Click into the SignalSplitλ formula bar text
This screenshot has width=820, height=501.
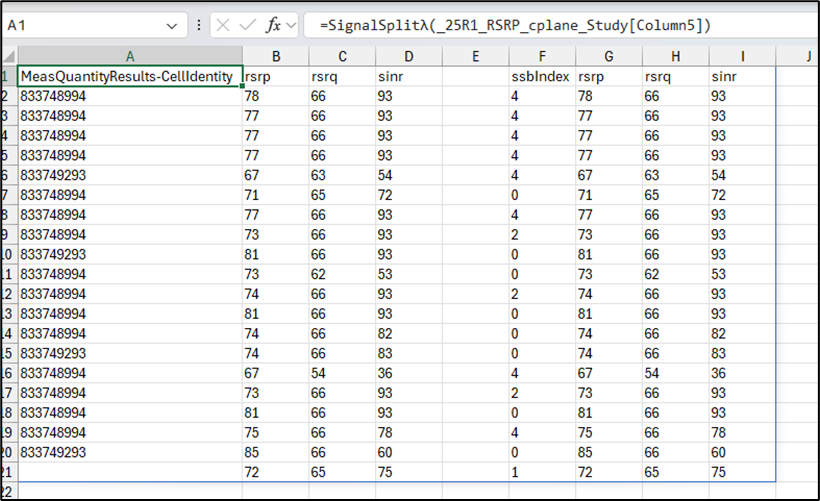[515, 25]
